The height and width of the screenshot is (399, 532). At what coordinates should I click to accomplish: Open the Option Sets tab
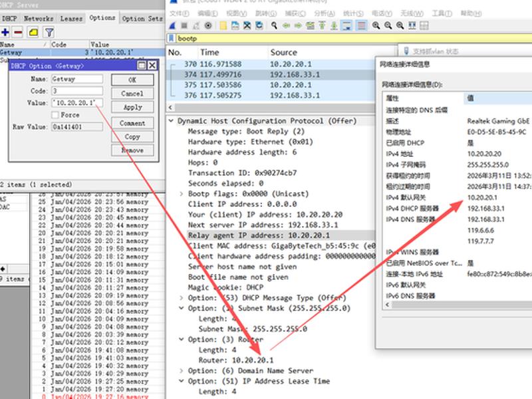(142, 19)
